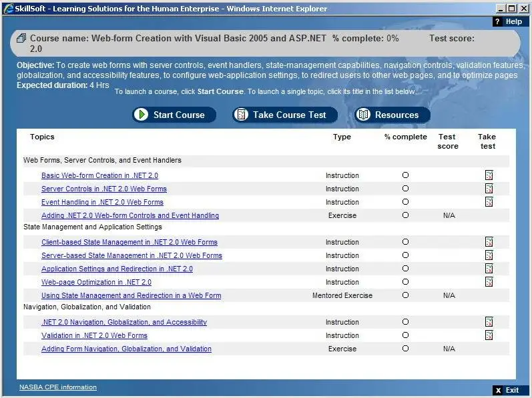Open Web-page Optimization in .NET 2.0
The width and height of the screenshot is (532, 398).
pos(96,282)
